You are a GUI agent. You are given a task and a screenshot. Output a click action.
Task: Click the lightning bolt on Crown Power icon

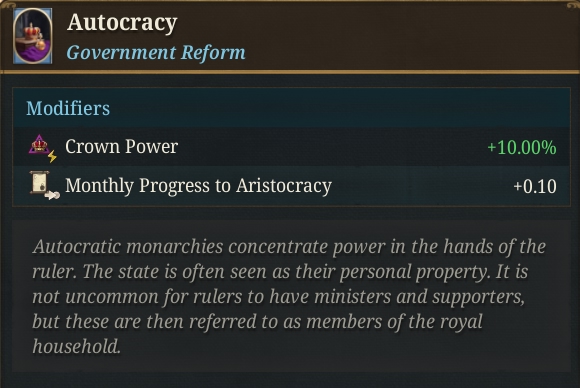[52, 156]
